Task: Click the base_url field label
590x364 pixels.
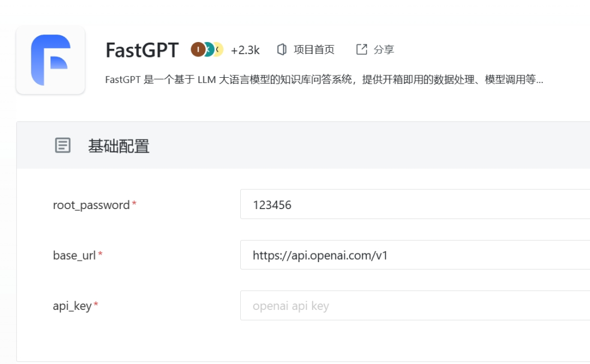Action: 74,256
